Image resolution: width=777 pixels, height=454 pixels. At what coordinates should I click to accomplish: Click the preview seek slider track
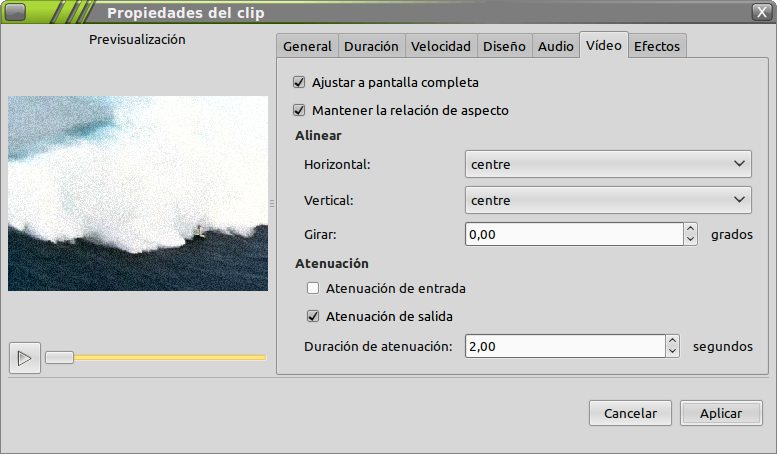(156, 357)
